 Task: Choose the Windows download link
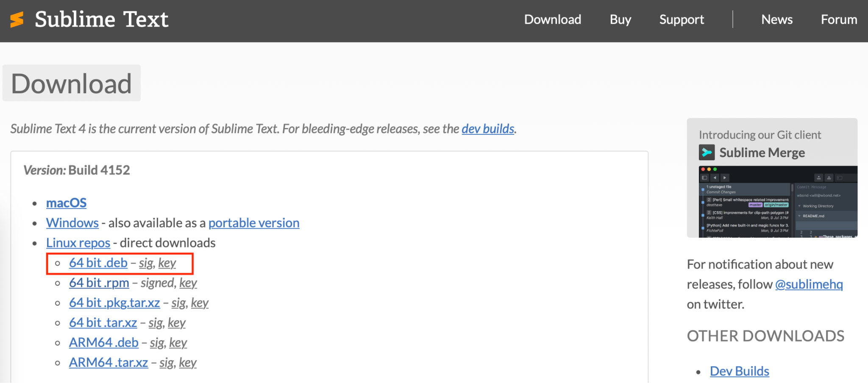click(x=72, y=223)
